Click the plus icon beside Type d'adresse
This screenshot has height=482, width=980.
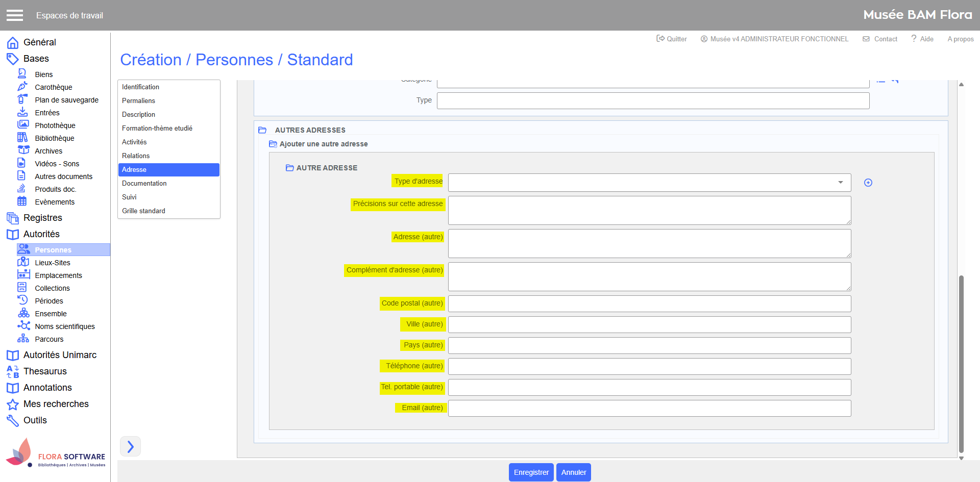868,183
